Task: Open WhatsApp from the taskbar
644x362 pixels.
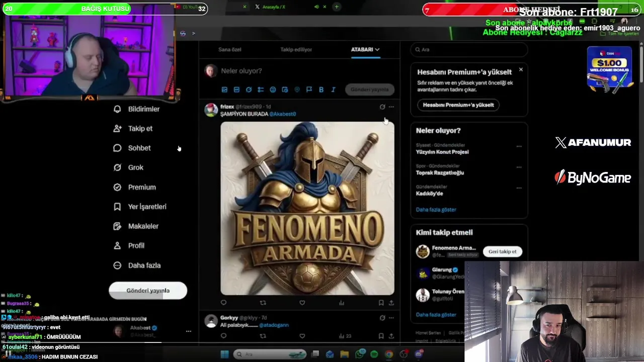Action: [x=359, y=354]
